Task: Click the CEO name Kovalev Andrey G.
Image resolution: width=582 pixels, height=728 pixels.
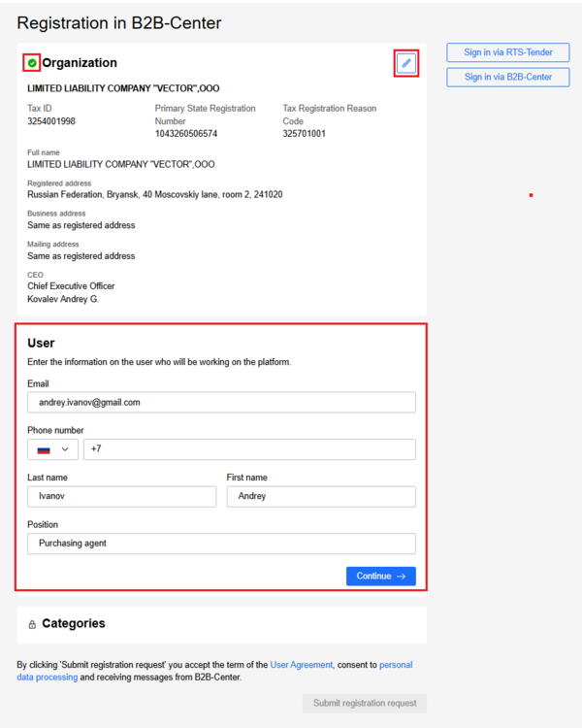Action: pyautogui.click(x=63, y=299)
